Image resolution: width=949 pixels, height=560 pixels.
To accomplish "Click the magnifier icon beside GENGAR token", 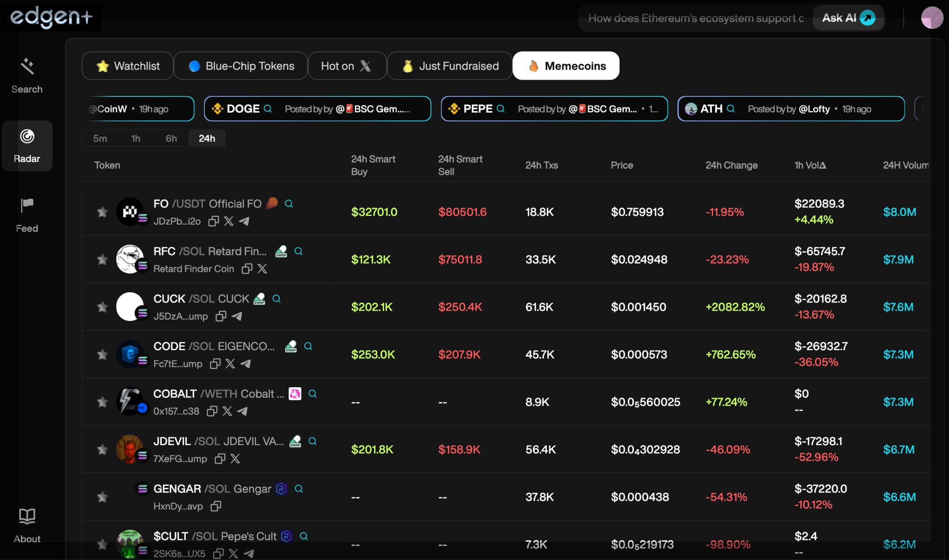I will [x=299, y=489].
